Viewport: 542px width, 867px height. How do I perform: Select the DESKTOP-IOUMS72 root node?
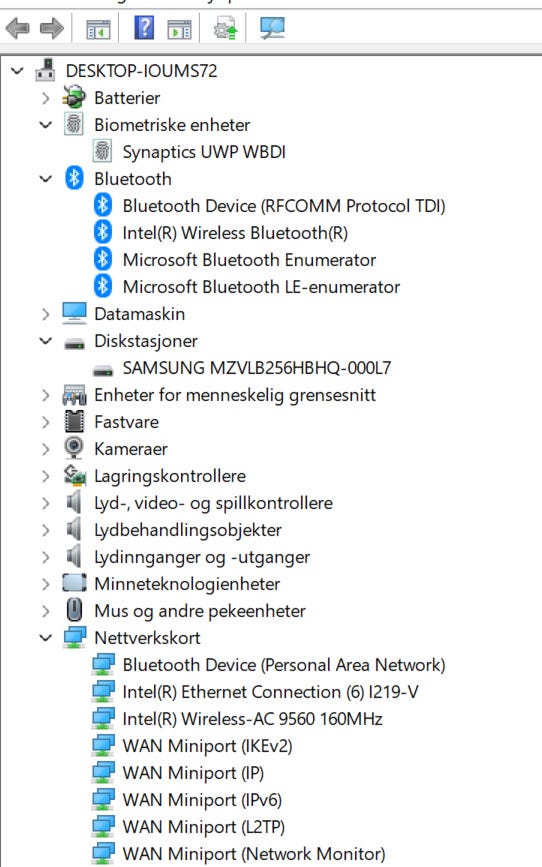pyautogui.click(x=142, y=71)
